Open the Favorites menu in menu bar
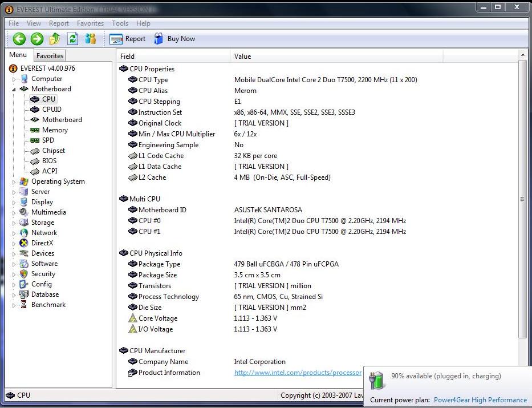 click(x=90, y=23)
